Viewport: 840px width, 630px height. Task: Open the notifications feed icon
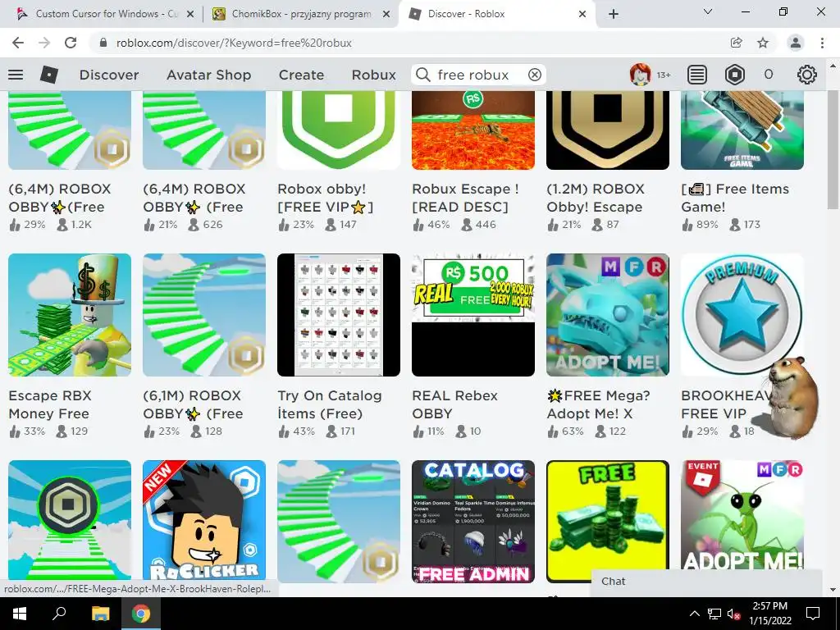697,75
